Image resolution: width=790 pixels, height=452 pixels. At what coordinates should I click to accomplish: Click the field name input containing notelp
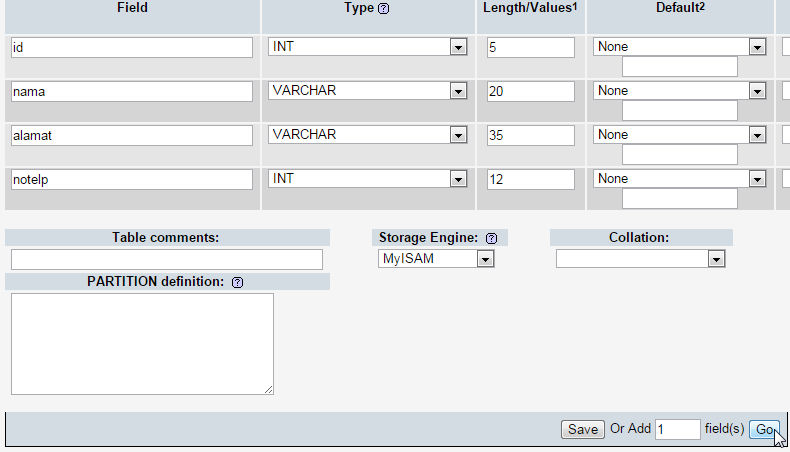click(x=132, y=179)
